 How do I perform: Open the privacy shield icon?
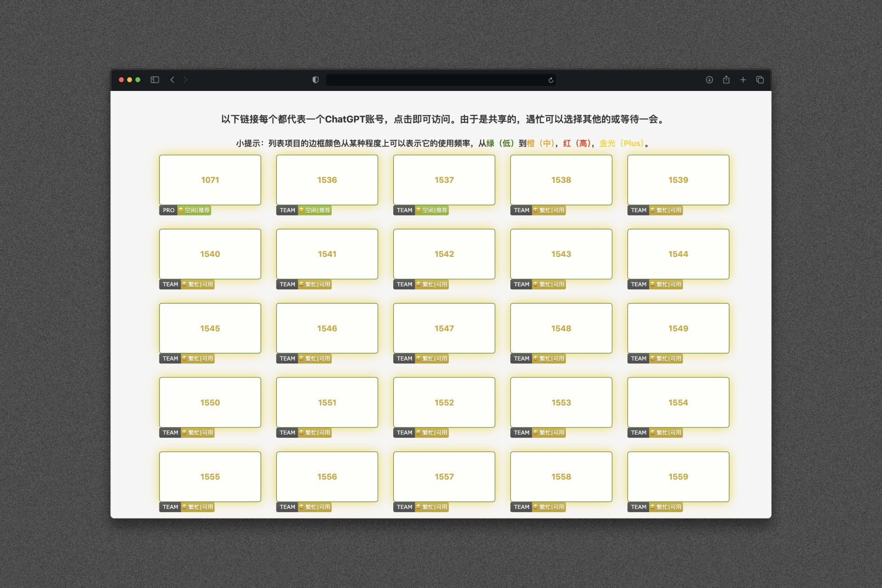[315, 79]
